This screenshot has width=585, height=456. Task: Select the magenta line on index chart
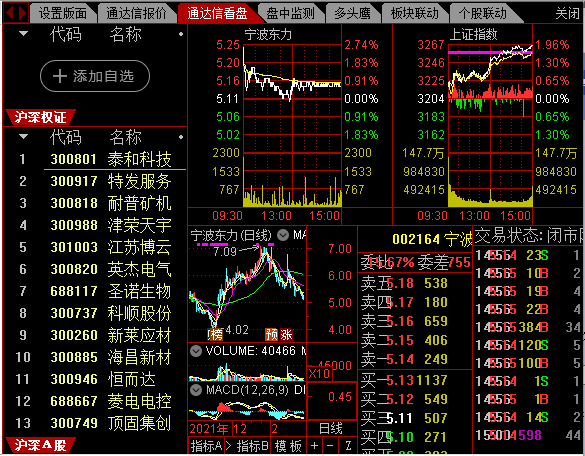click(490, 53)
